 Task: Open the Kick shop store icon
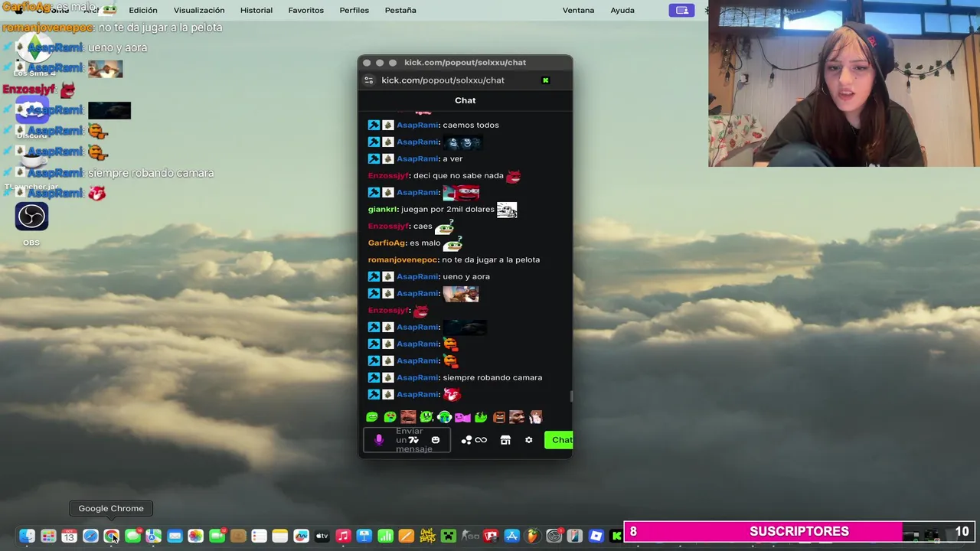[505, 440]
